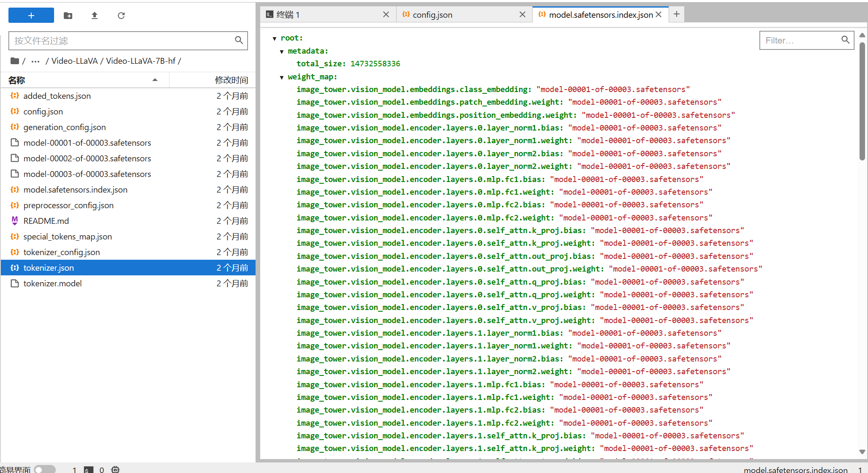Select config.json in file list

[128, 111]
